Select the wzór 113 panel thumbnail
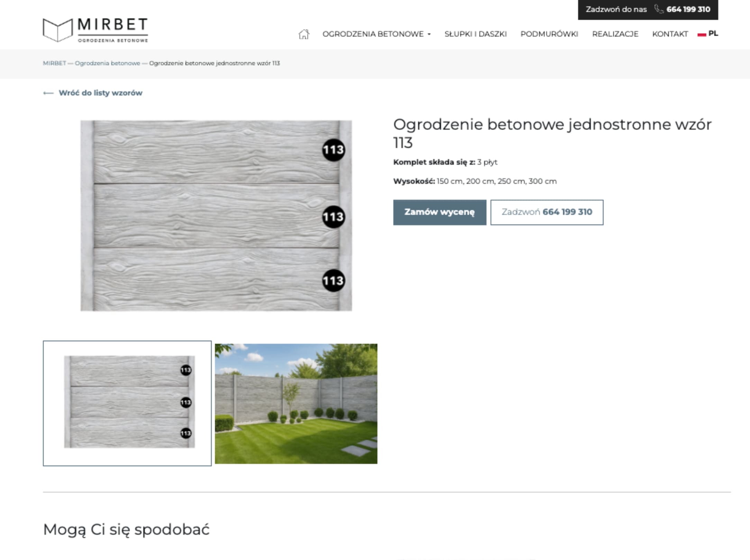Screen dimensions: 750x560 [x=127, y=403]
